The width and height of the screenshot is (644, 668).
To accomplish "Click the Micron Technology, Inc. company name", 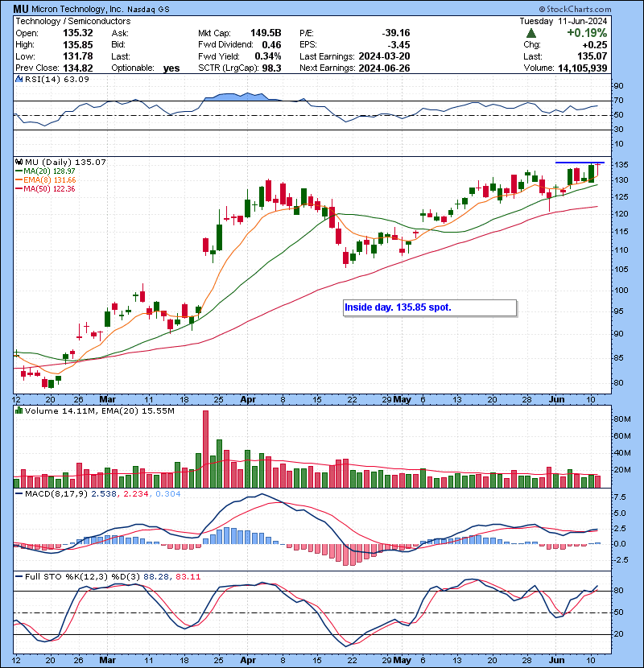I will point(77,9).
